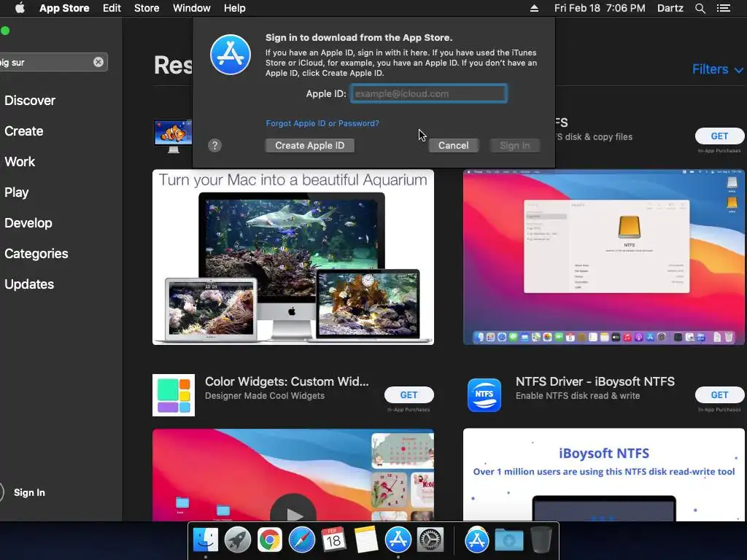Go to the Discover section

pyautogui.click(x=30, y=101)
